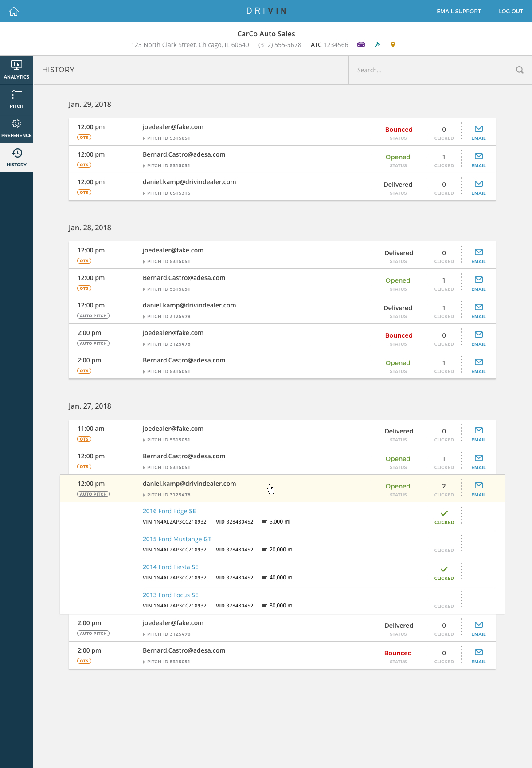Open the 2015 Ford Mustang GT link
This screenshot has height=768, width=532.
tap(177, 539)
